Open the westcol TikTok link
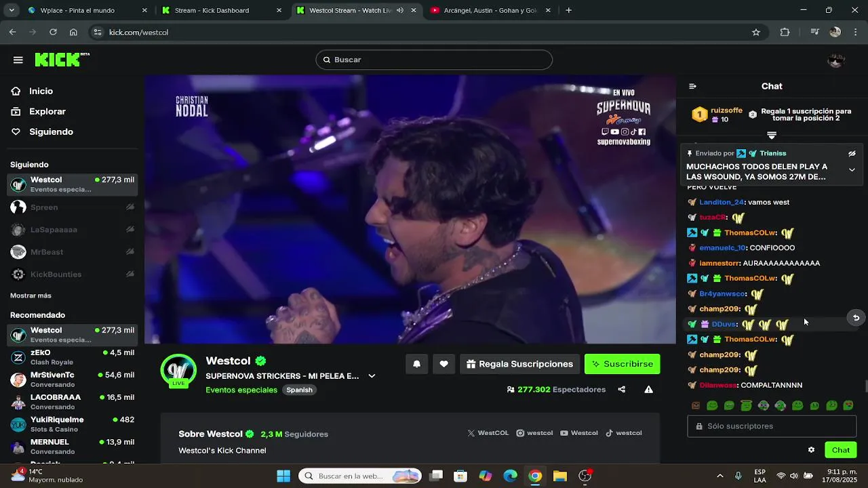The image size is (868, 488). tap(623, 433)
